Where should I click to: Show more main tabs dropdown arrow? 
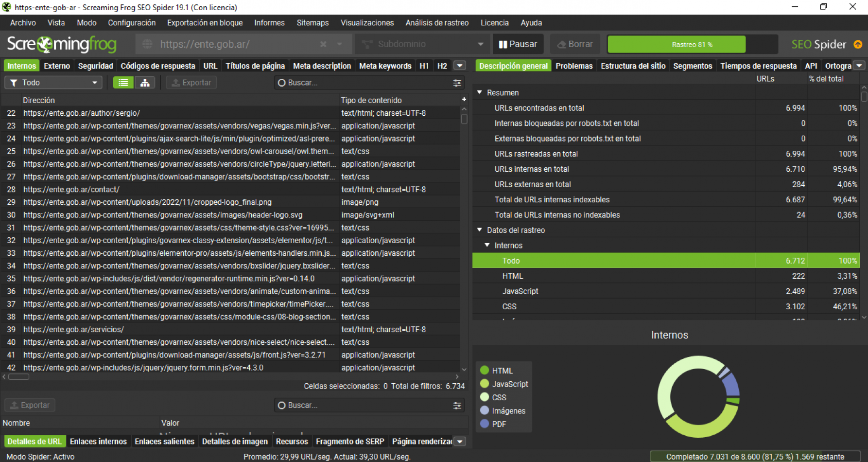coord(459,66)
